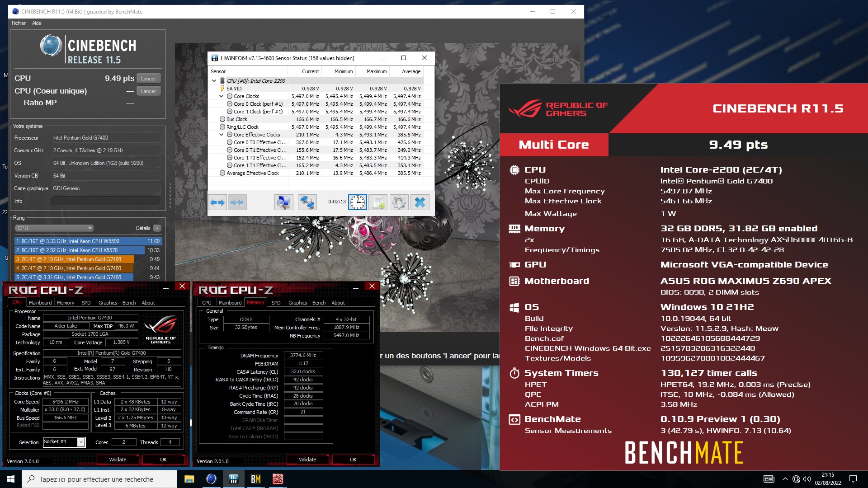Screen dimensions: 868x488
Task: Open Cinebench Fichier menu
Action: click(x=19, y=23)
